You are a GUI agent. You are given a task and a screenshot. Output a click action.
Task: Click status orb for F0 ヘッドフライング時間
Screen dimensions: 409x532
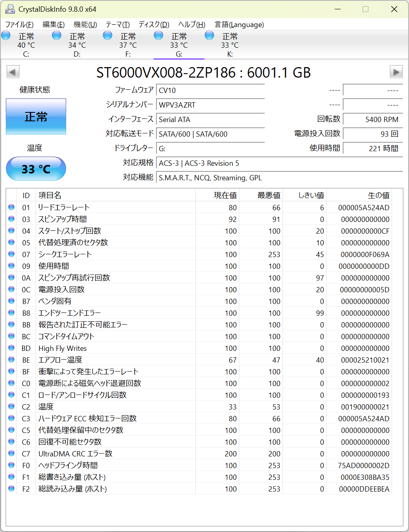[x=11, y=465]
